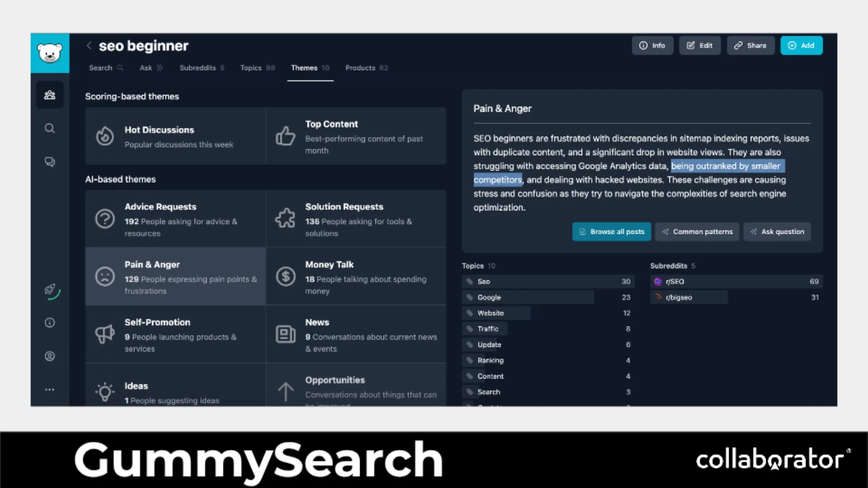This screenshot has width=868, height=488.
Task: Click the rocket progress icon in sidebar
Action: (51, 291)
